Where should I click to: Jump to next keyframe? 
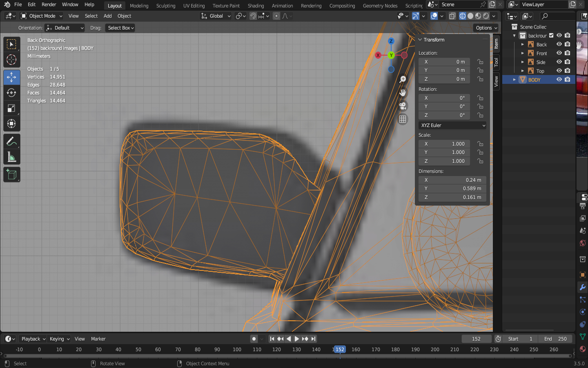(x=305, y=339)
